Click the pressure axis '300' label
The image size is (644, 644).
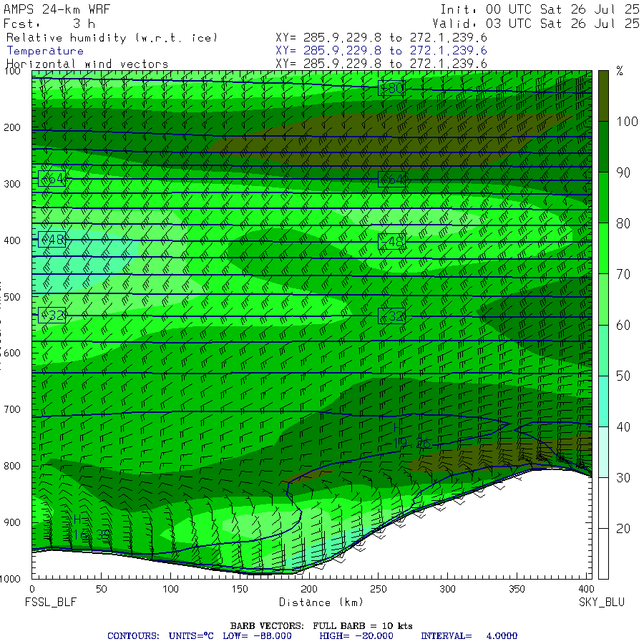pos(12,184)
